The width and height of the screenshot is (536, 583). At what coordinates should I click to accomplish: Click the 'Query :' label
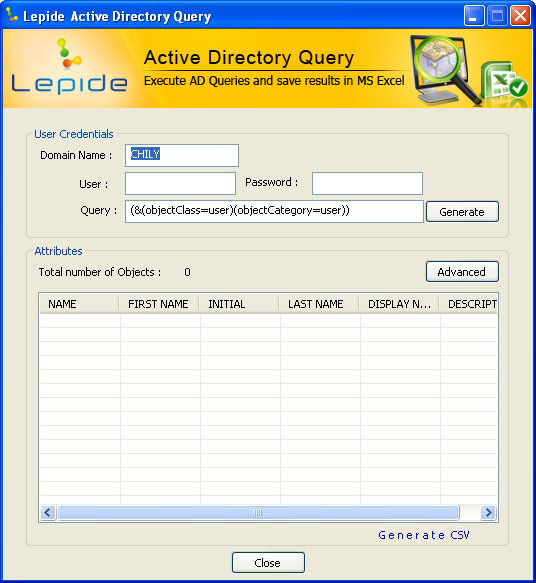pos(99,210)
